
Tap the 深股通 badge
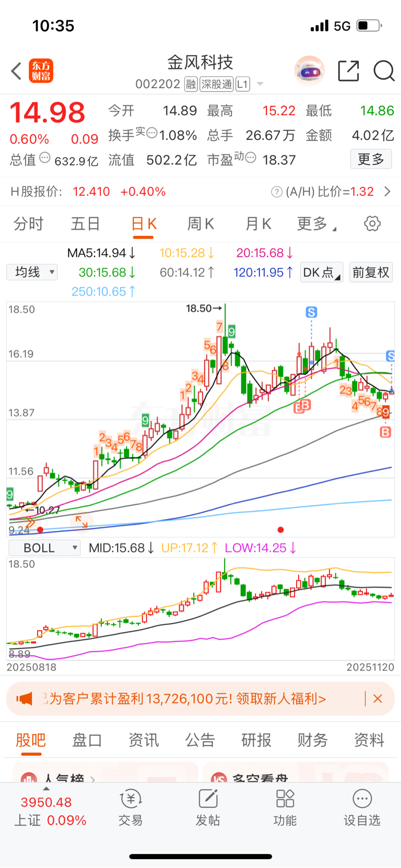pyautogui.click(x=217, y=84)
